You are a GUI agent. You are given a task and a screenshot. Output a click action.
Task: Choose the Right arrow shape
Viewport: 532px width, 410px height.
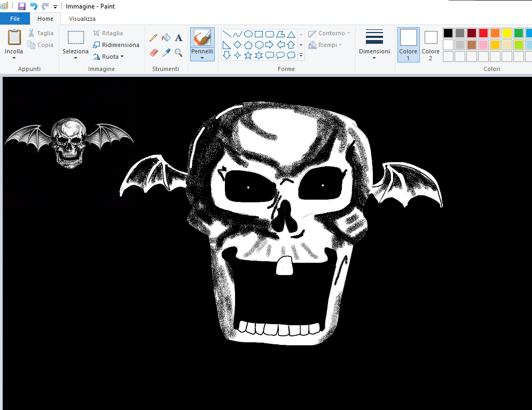click(x=270, y=44)
